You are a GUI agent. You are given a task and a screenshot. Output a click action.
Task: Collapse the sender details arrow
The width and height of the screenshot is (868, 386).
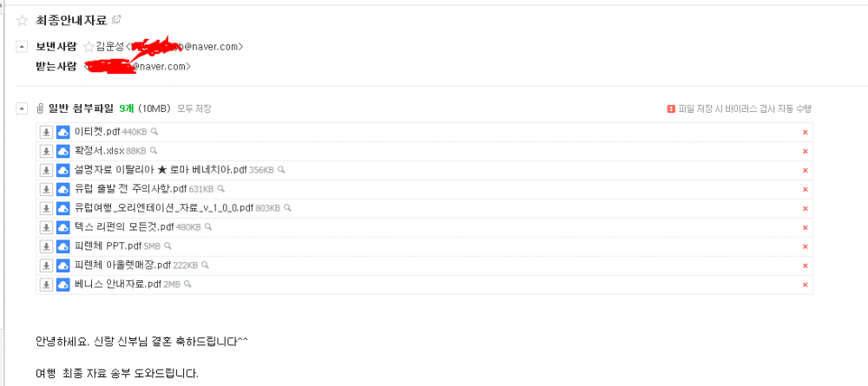[21, 47]
